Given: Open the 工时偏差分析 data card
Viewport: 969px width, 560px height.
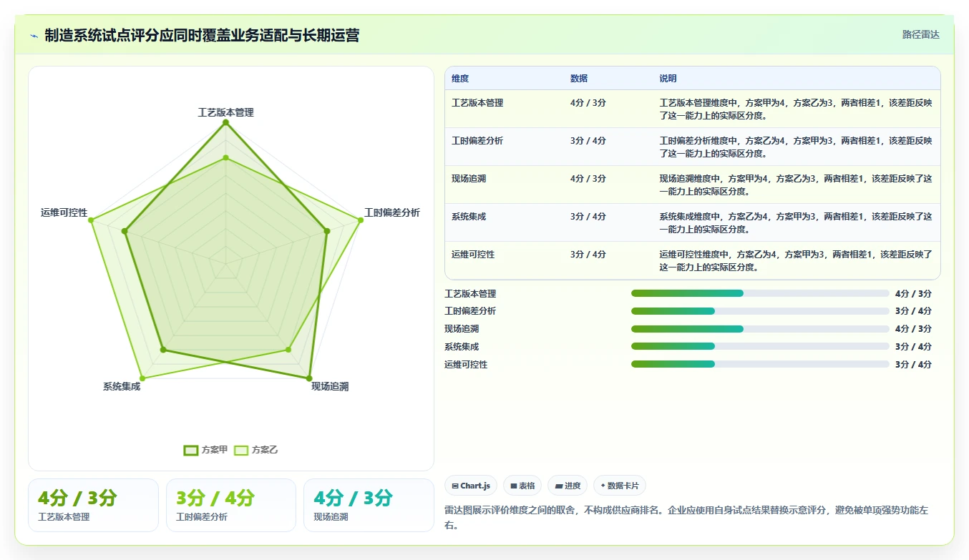Looking at the screenshot, I should tap(231, 505).
